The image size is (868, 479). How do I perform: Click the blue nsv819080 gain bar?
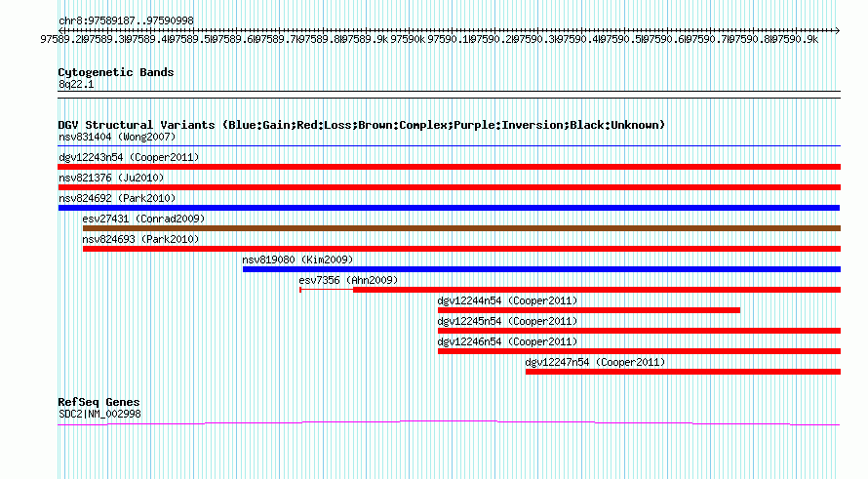541,269
